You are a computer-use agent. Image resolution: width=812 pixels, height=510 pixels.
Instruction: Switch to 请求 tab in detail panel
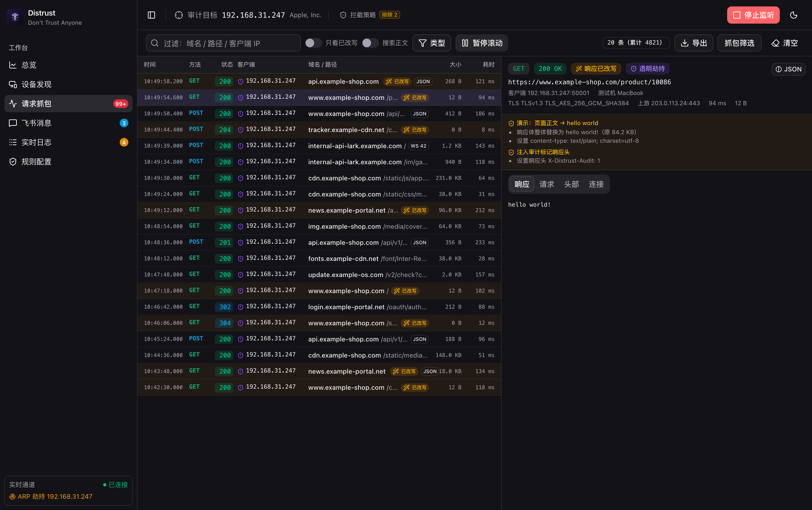(547, 184)
